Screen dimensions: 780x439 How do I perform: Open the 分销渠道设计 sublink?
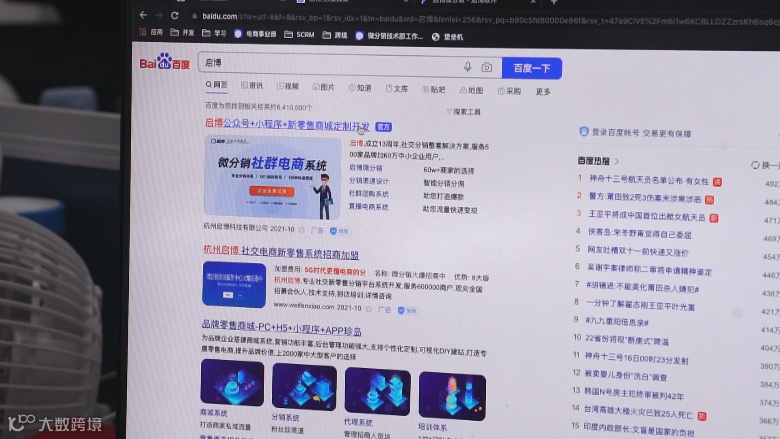(369, 181)
